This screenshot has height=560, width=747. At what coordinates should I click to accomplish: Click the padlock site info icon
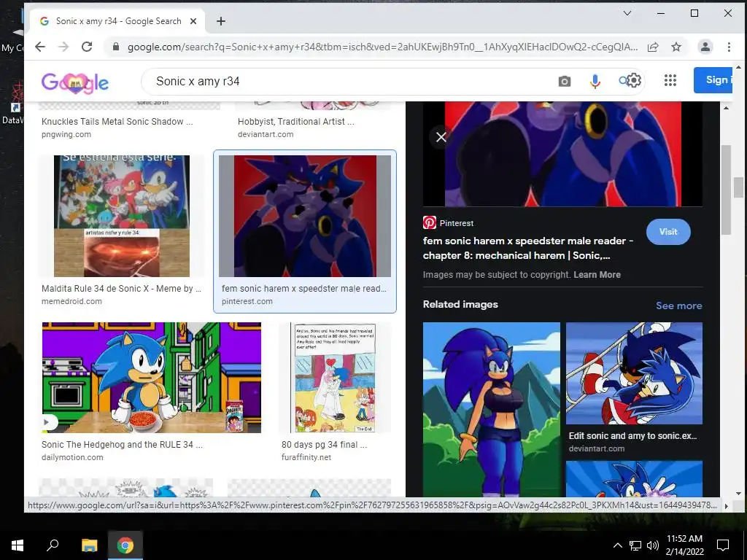[115, 47]
